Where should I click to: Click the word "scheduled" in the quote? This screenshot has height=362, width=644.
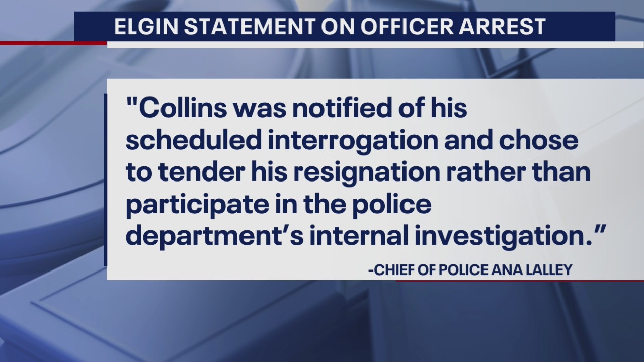coord(194,141)
